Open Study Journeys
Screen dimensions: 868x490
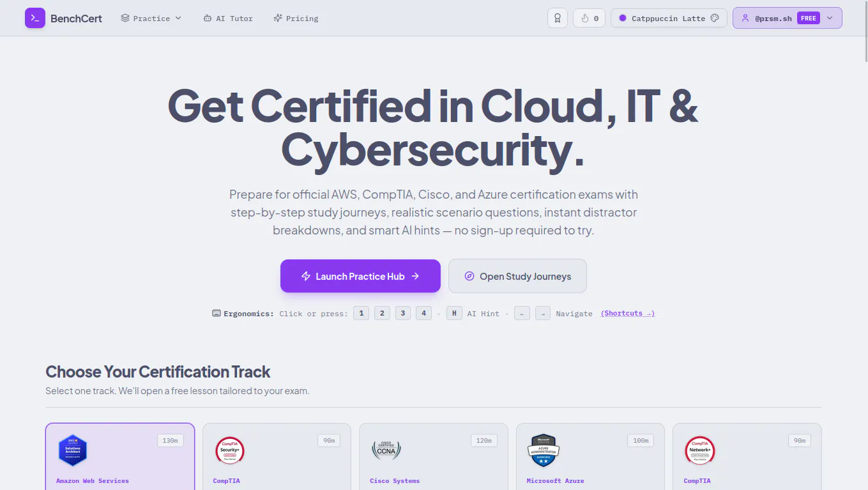coord(517,276)
